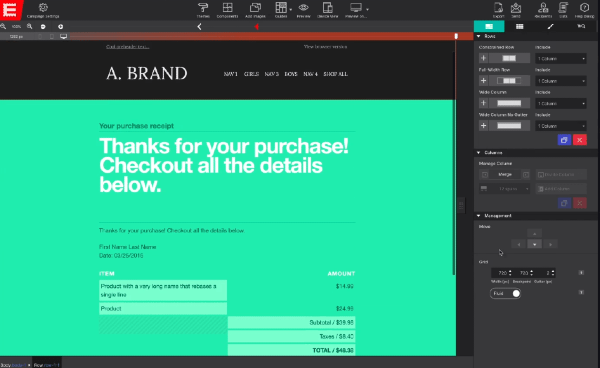Click the Grid Gutter stepper field

545,273
